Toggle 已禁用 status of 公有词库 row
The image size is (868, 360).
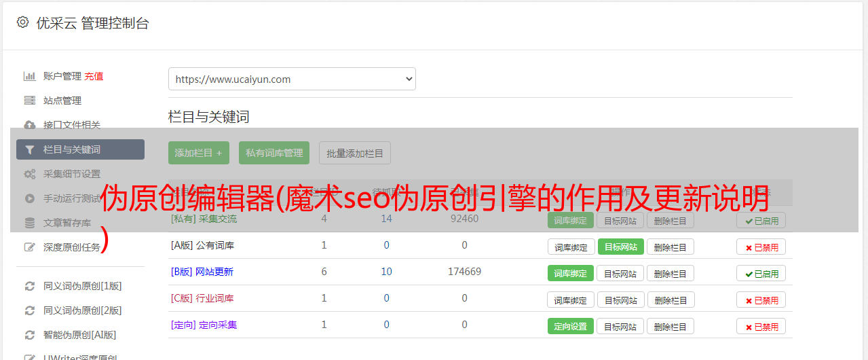[x=761, y=247]
